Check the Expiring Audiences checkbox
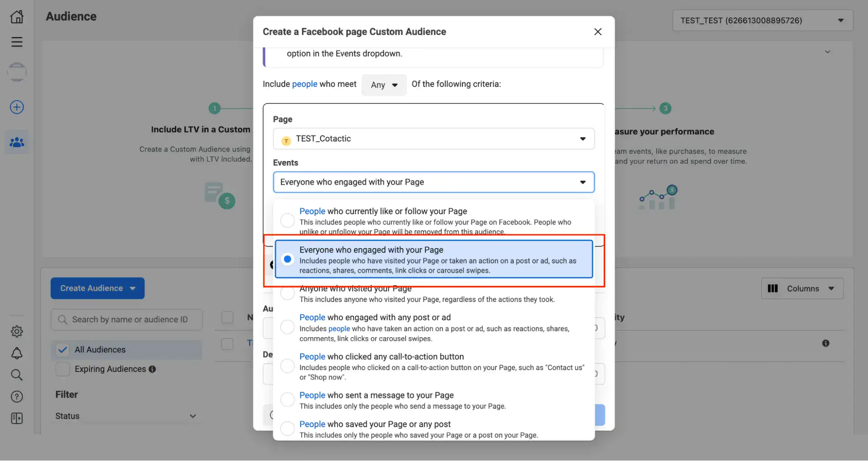This screenshot has height=461, width=868. point(63,369)
